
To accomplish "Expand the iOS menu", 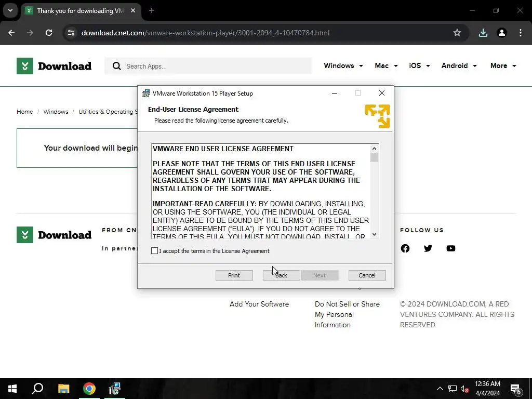I will click(419, 66).
